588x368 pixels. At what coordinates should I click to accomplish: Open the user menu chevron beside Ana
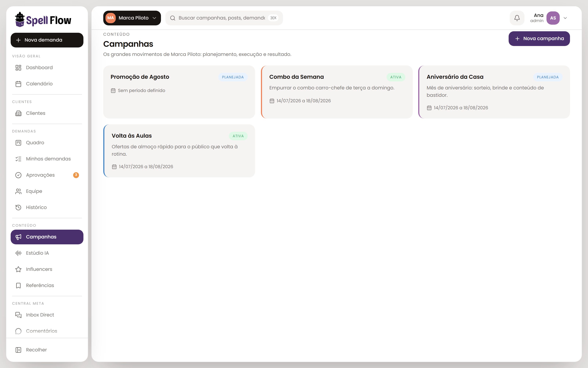(x=565, y=18)
